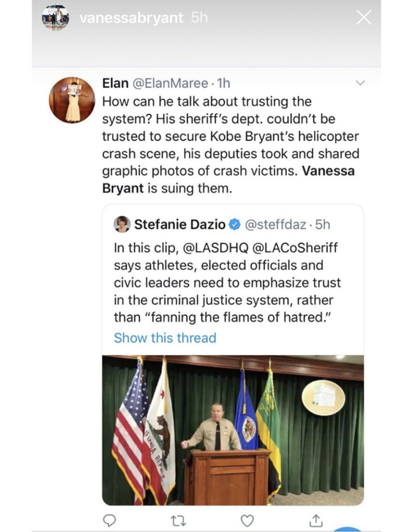Screen dimensions: 413x532
Task: Click the Elan display name
Action: tap(115, 83)
